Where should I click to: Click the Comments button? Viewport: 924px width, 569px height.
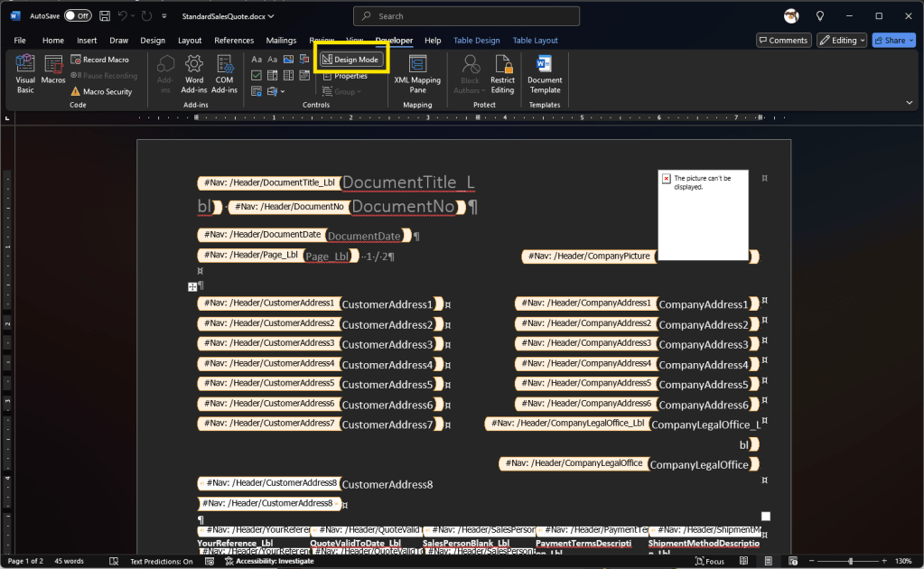point(783,40)
